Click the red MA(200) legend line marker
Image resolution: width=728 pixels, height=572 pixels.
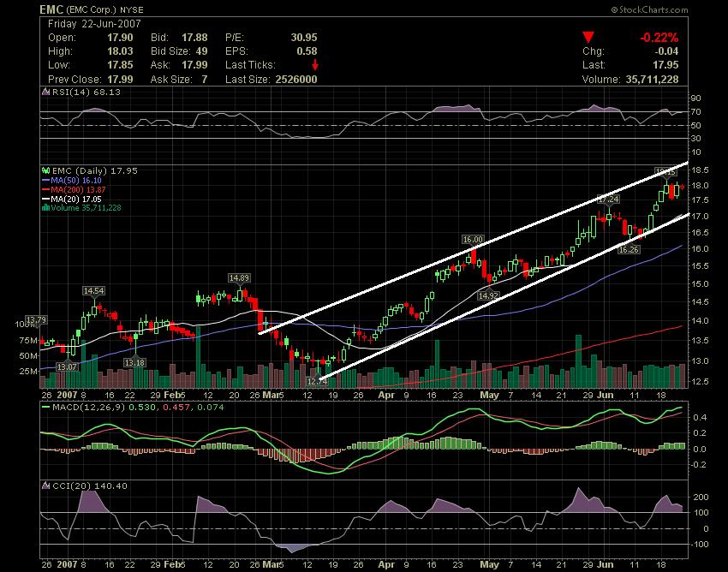tap(45, 189)
